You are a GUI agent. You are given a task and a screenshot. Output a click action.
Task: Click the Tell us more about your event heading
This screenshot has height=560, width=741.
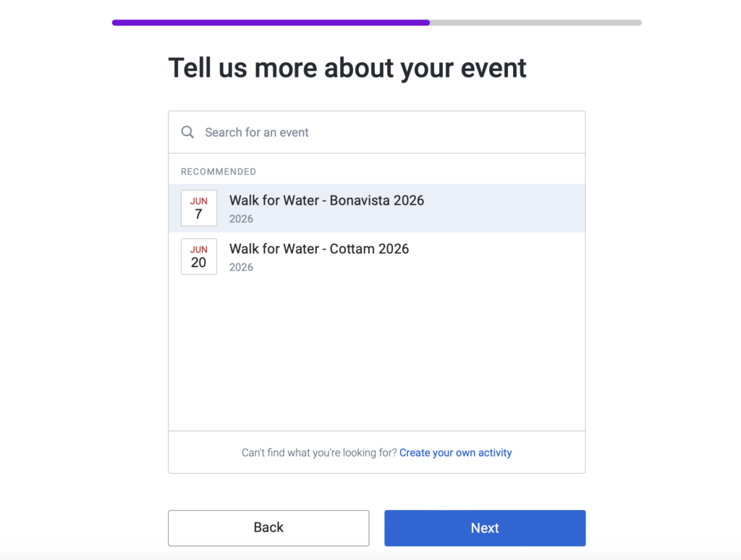pos(347,68)
